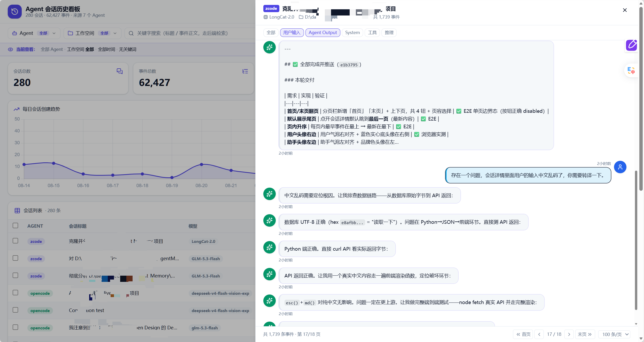Click the user message about 中文乱码
644x342 pixels.
pos(528,175)
